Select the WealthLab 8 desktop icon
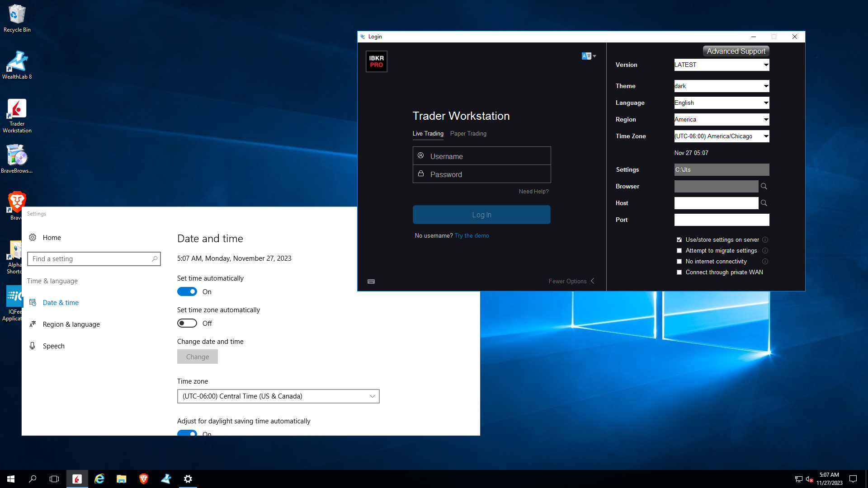Image resolution: width=868 pixels, height=488 pixels. (17, 65)
